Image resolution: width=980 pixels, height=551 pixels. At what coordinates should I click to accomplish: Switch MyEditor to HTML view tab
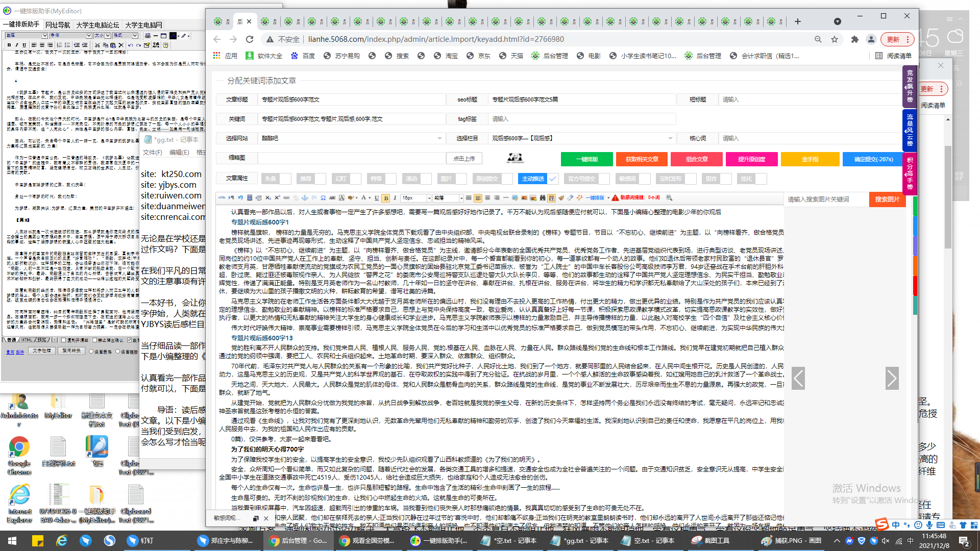point(27,340)
